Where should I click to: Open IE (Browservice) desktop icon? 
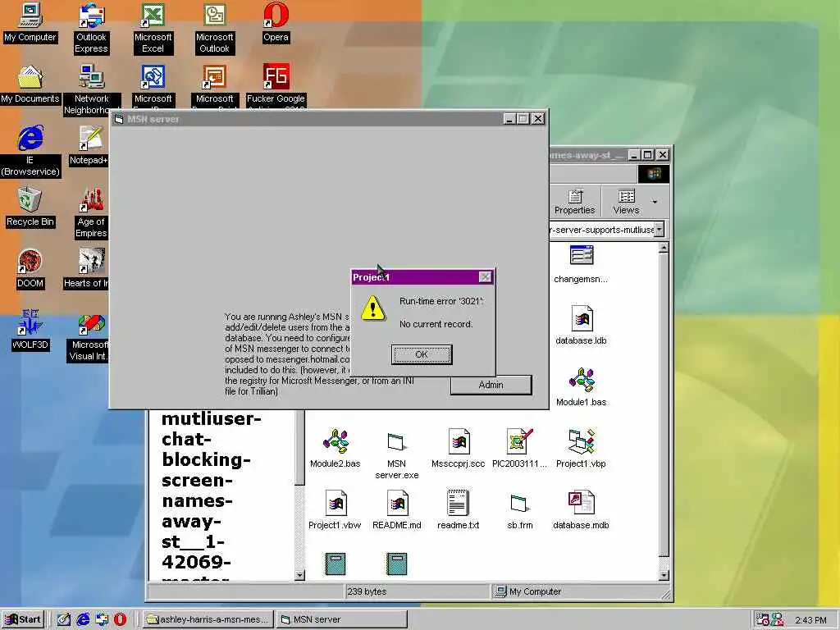click(30, 151)
